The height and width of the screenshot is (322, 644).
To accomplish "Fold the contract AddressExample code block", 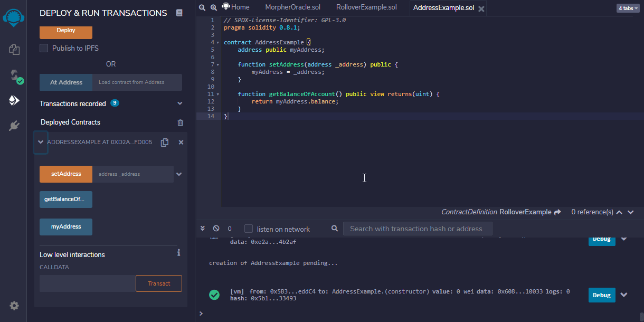I will (x=218, y=42).
